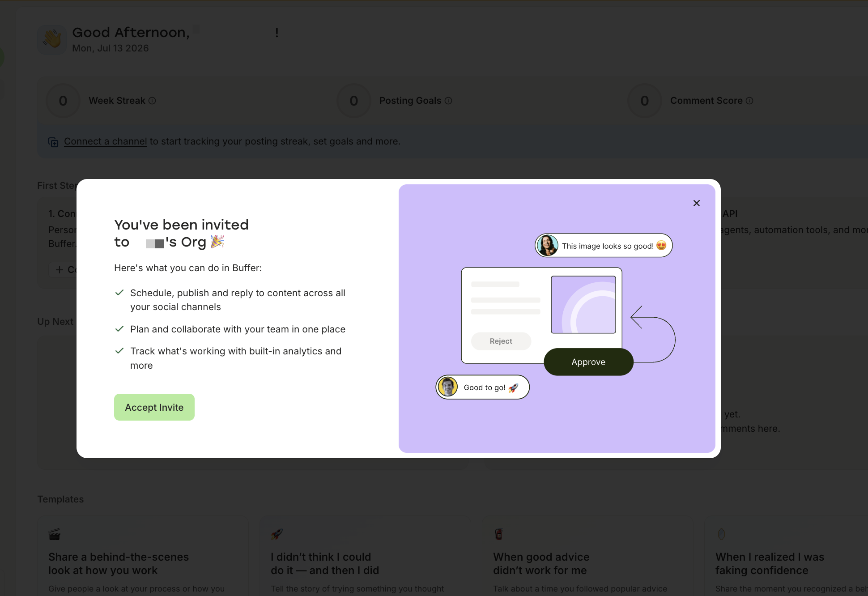Click the fire extinguisher template icon
868x596 pixels.
click(x=499, y=534)
